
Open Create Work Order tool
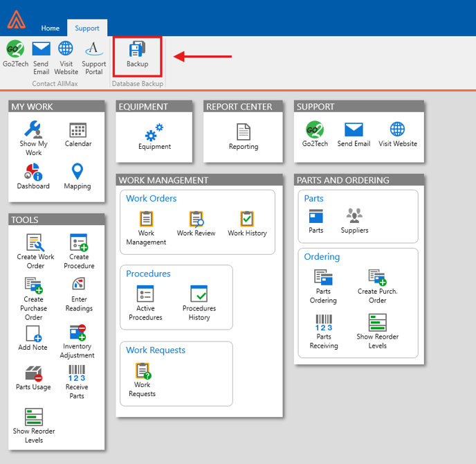pos(35,251)
